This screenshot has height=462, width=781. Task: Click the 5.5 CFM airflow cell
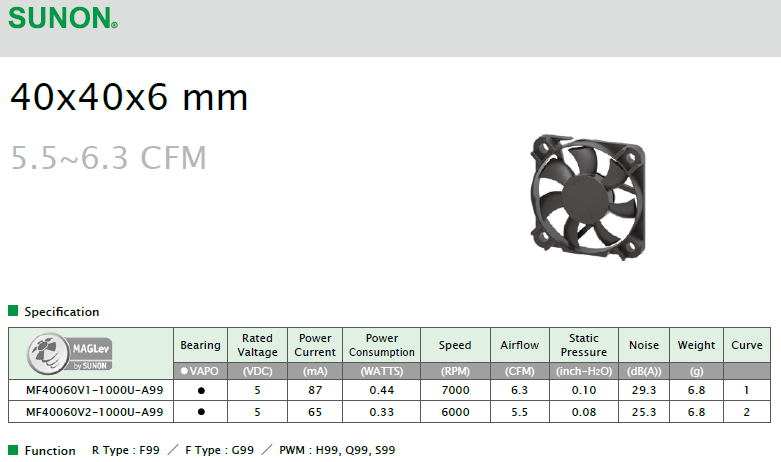520,412
